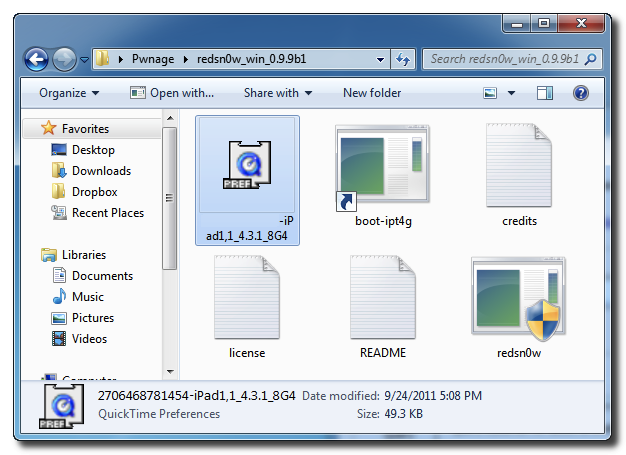Click the Pictures library icon
The height and width of the screenshot is (455, 626).
coord(59,318)
